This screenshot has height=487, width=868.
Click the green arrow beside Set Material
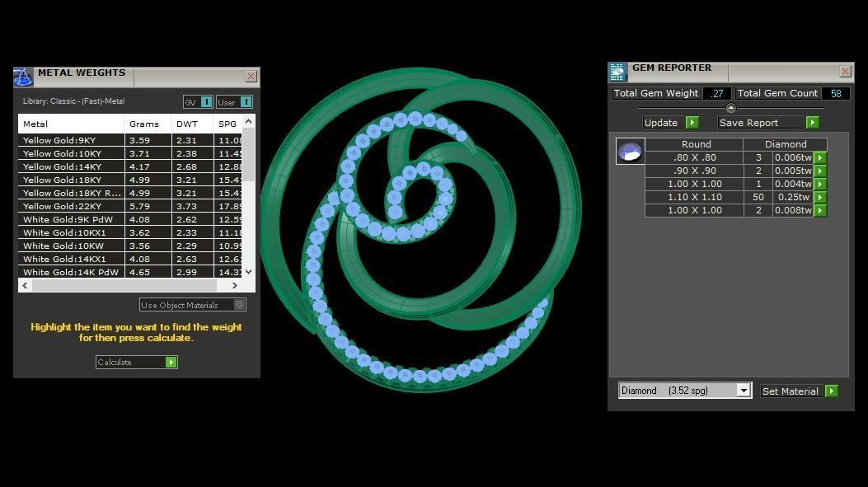click(831, 391)
